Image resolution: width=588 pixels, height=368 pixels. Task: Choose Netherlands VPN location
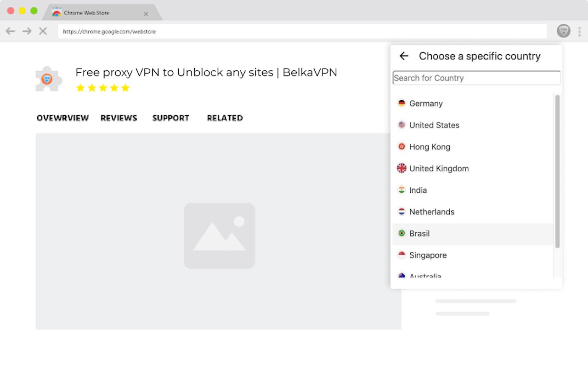431,212
